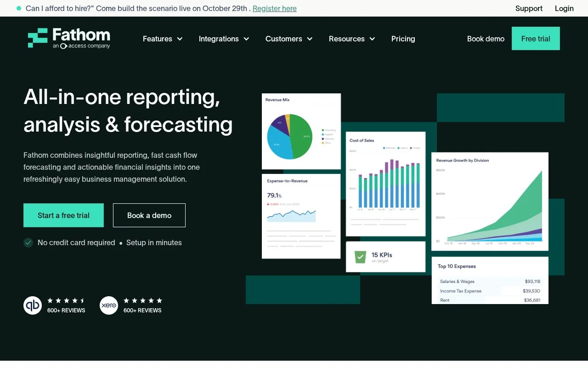Click the 79.1% value
This screenshot has height=368, width=588.
274,195
